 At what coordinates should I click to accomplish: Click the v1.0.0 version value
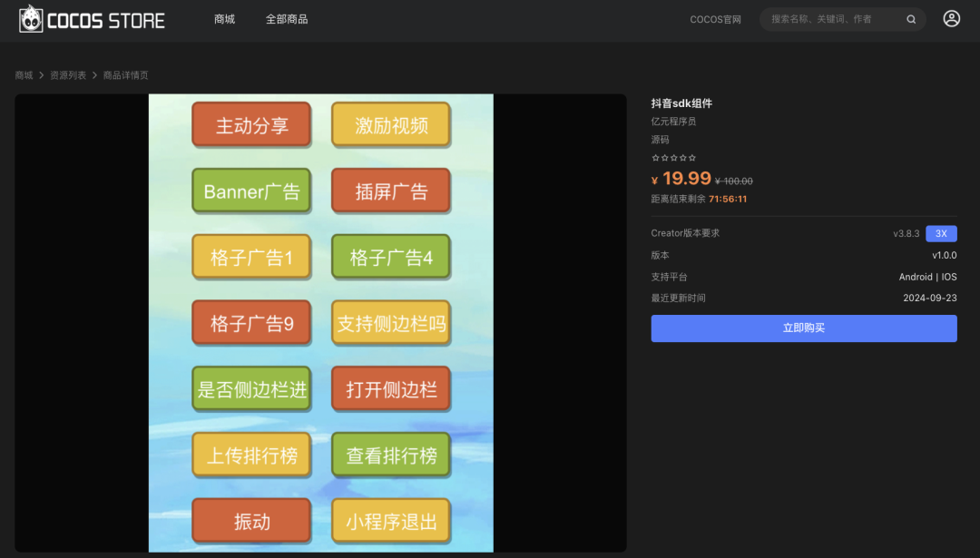click(945, 255)
